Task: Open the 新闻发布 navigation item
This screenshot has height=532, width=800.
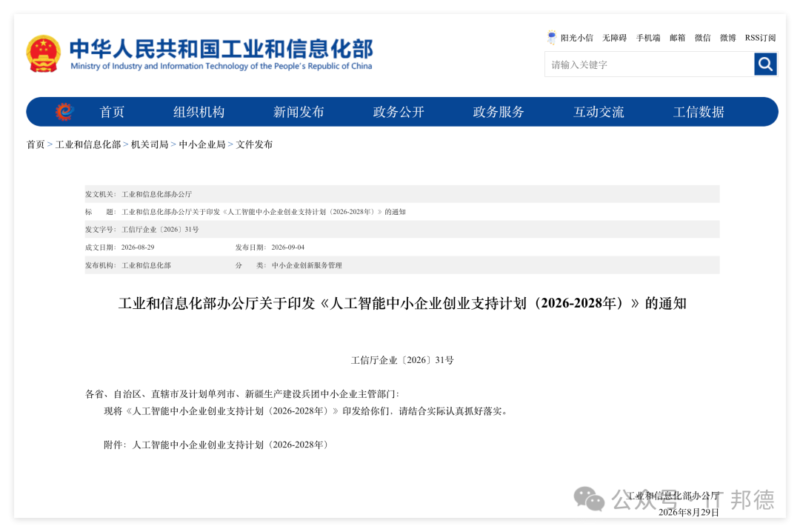Action: (299, 112)
